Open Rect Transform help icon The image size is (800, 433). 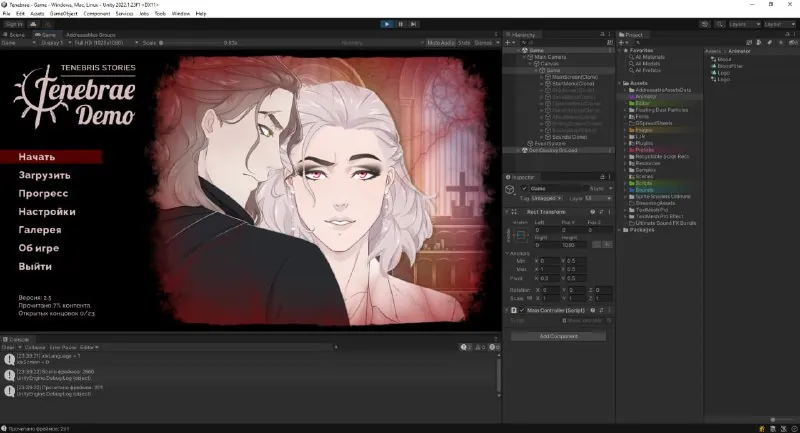(x=592, y=212)
